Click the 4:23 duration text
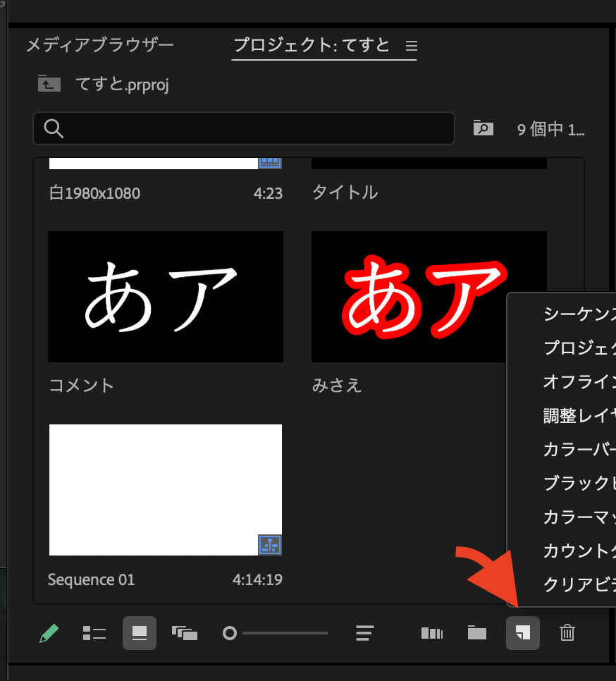This screenshot has width=616, height=681. pyautogui.click(x=268, y=193)
